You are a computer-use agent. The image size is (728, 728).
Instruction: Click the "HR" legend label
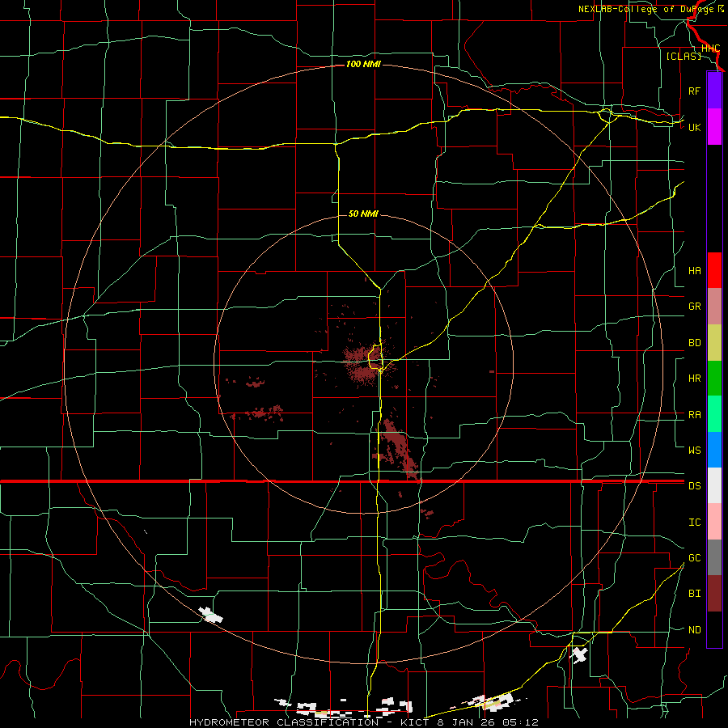tap(695, 379)
